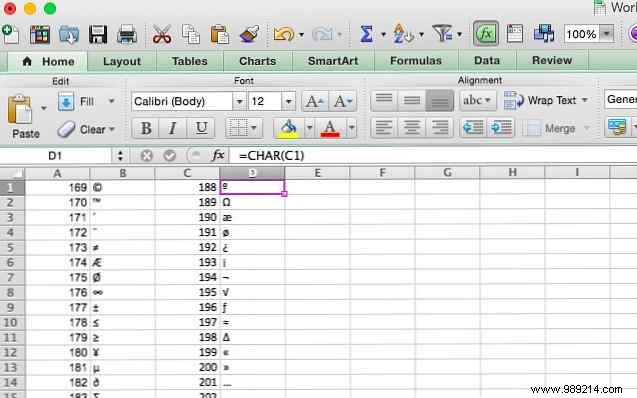The width and height of the screenshot is (637, 398).
Task: Increase font size with the A up icon
Action: point(315,101)
